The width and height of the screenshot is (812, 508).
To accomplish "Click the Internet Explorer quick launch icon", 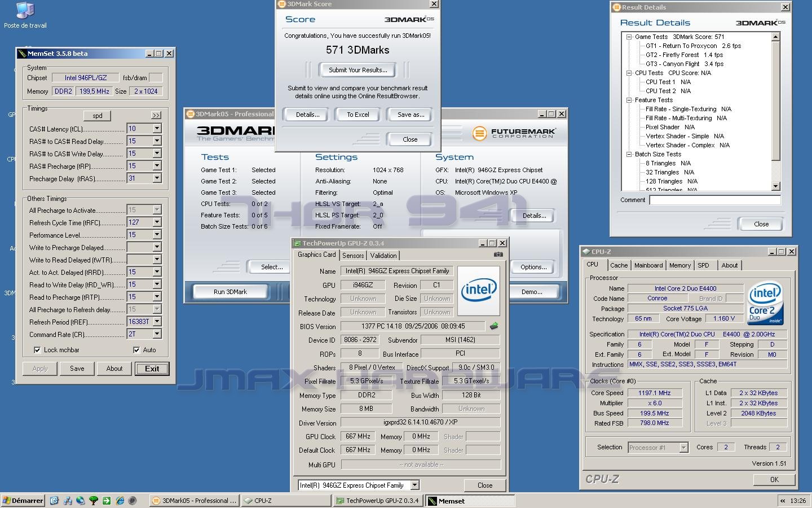I will pos(120,500).
